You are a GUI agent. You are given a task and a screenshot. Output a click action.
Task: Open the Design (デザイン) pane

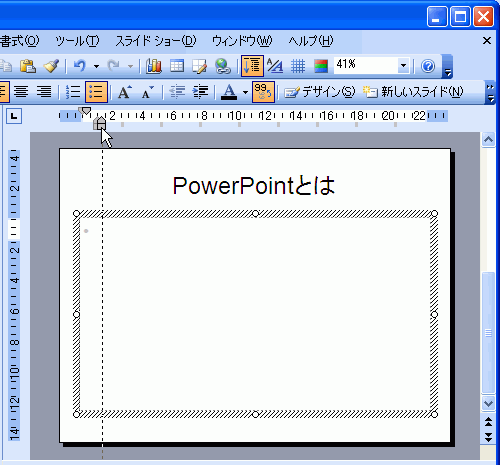point(320,92)
